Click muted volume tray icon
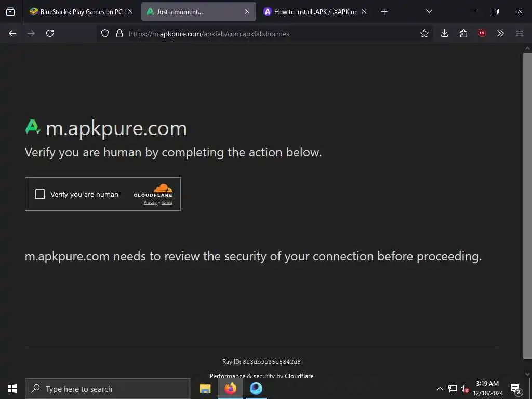 coord(465,389)
